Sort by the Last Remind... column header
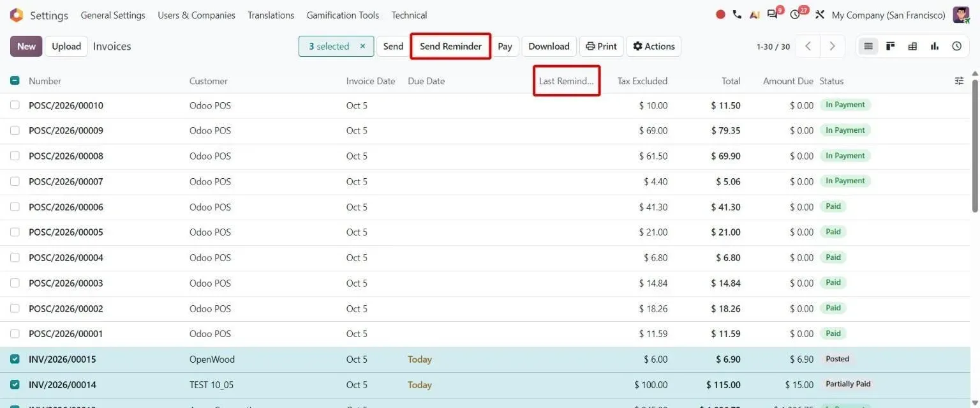The image size is (980, 408). (x=567, y=81)
